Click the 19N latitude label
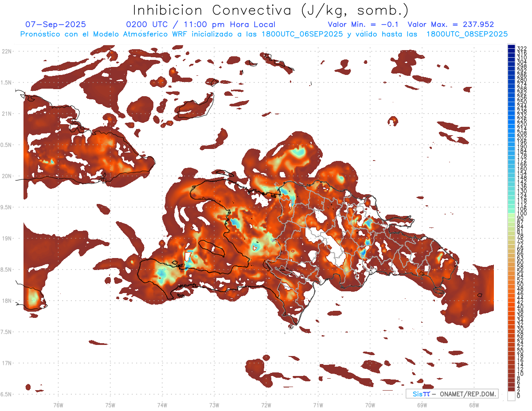The height and width of the screenshot is (411, 532). 6,239
